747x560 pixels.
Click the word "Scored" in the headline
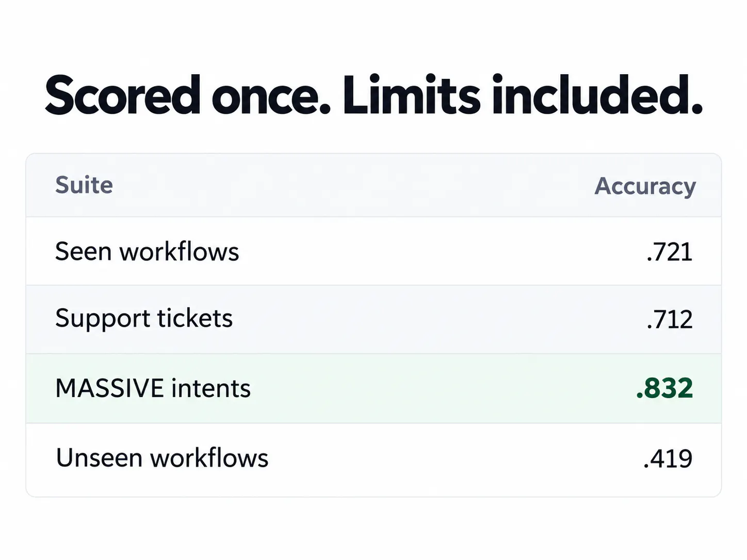(123, 95)
